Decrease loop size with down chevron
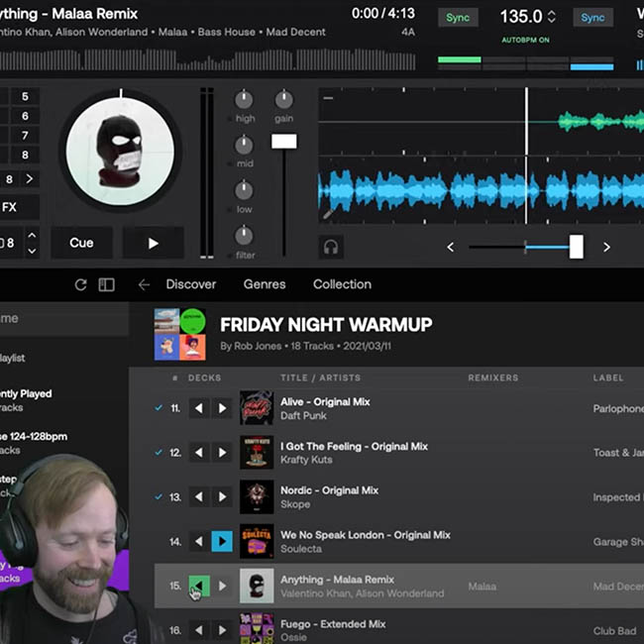The height and width of the screenshot is (644, 644). 32,251
